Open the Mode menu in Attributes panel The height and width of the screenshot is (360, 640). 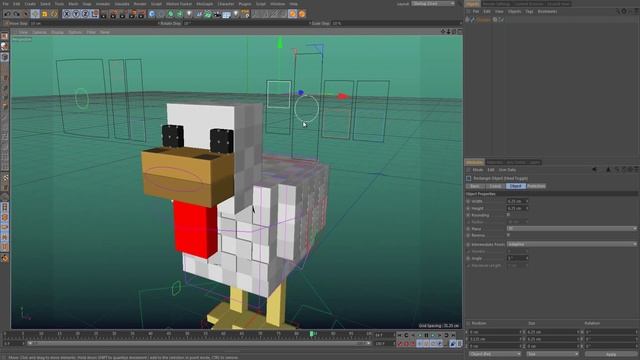tap(478, 169)
